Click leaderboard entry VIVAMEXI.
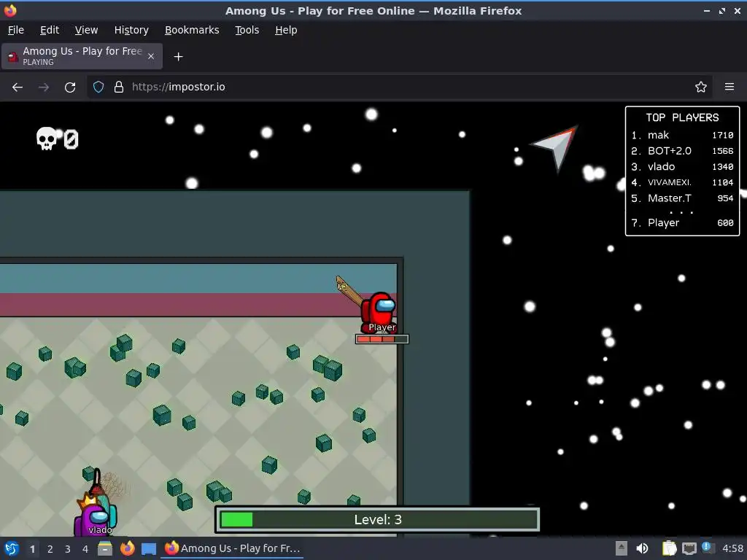The width and height of the screenshot is (747, 560). (682, 182)
